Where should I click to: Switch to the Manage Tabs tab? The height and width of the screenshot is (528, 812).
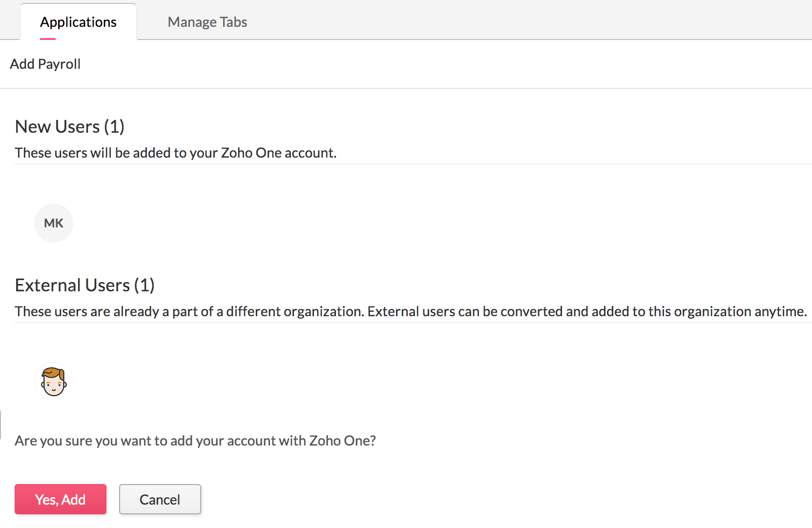[x=207, y=22]
